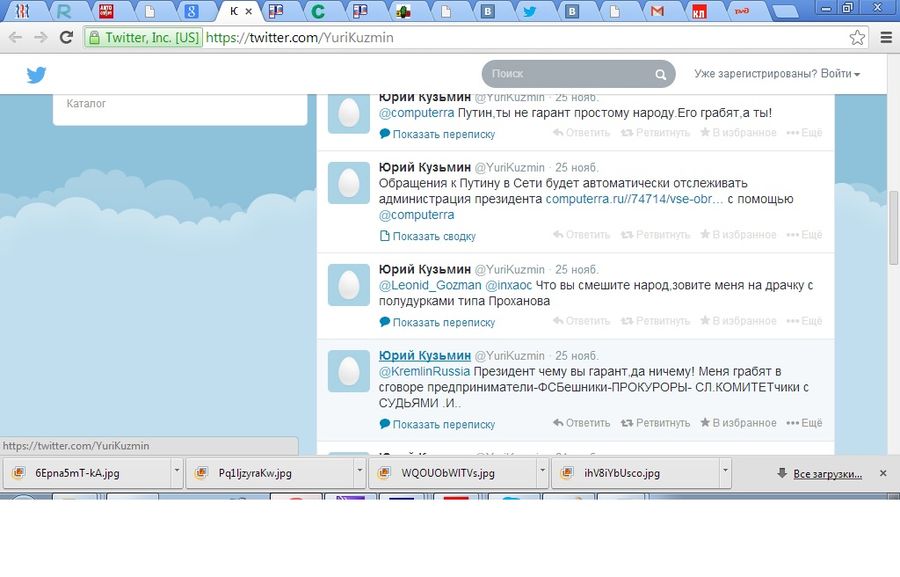Image resolution: width=900 pixels, height=577 pixels.
Task: Open the Chrome menu hamburger icon
Action: tap(886, 38)
